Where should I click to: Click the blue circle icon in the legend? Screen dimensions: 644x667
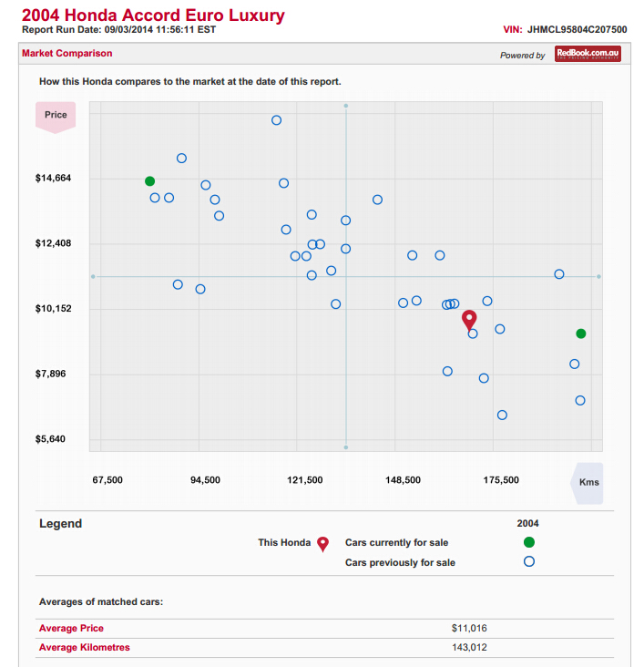tap(529, 562)
